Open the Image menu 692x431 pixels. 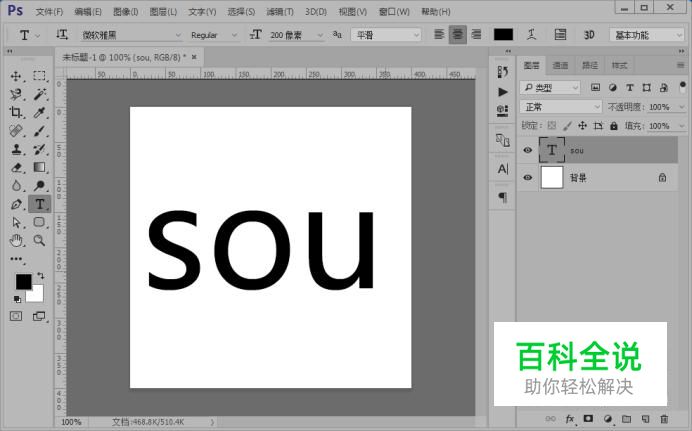click(x=126, y=11)
